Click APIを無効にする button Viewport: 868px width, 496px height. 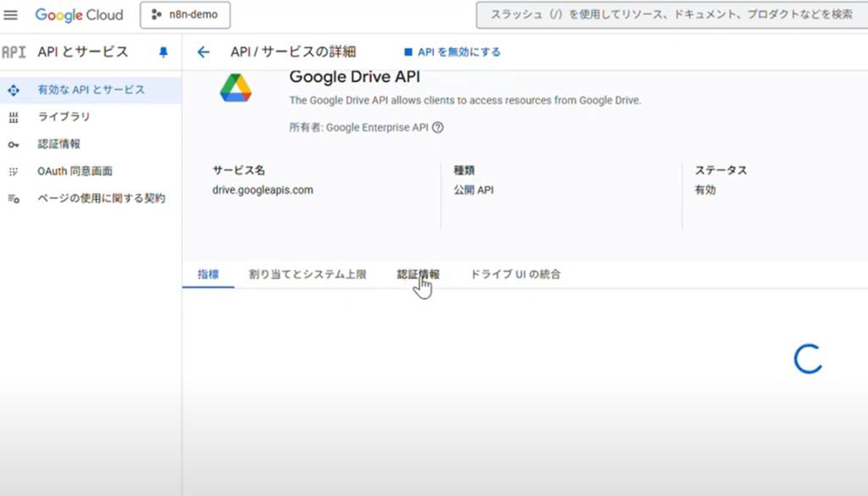[x=453, y=52]
